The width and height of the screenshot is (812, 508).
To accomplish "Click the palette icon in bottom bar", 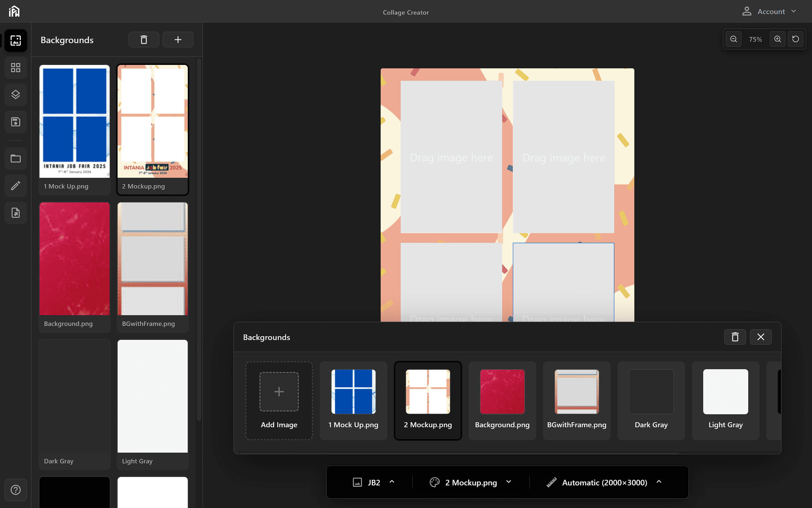I will 434,483.
